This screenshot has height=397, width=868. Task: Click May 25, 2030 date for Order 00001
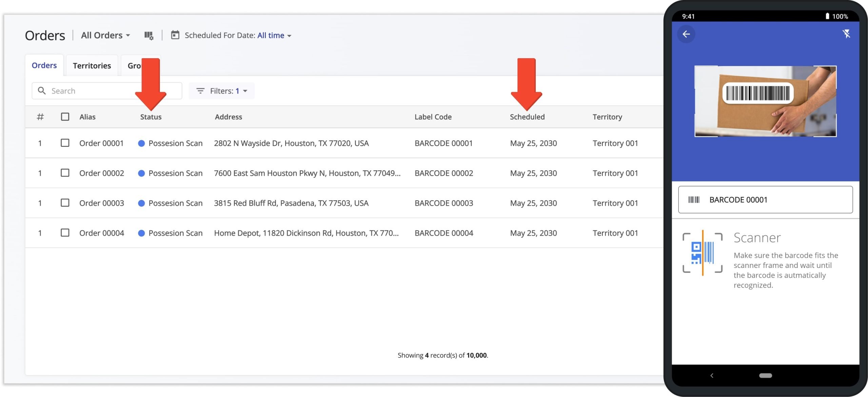tap(533, 143)
